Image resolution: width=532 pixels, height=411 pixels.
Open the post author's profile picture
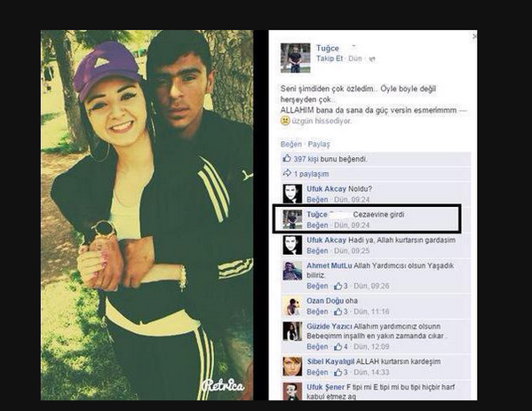(295, 58)
